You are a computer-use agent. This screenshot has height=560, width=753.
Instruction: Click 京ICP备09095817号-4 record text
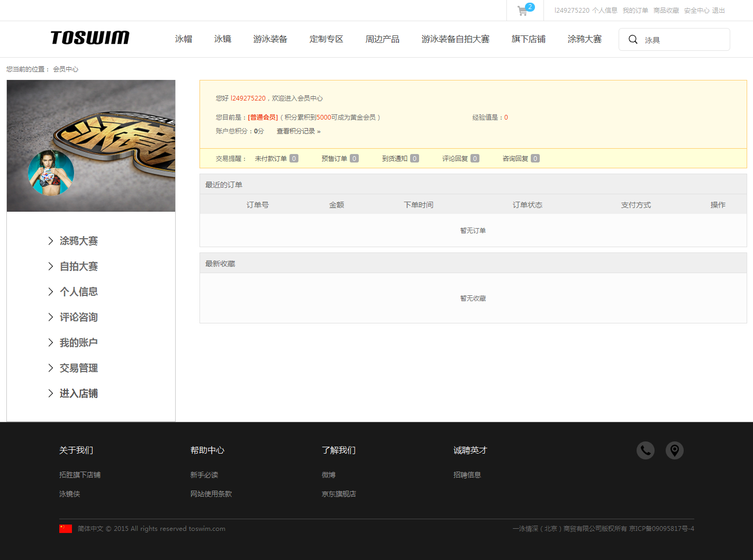pyautogui.click(x=661, y=529)
